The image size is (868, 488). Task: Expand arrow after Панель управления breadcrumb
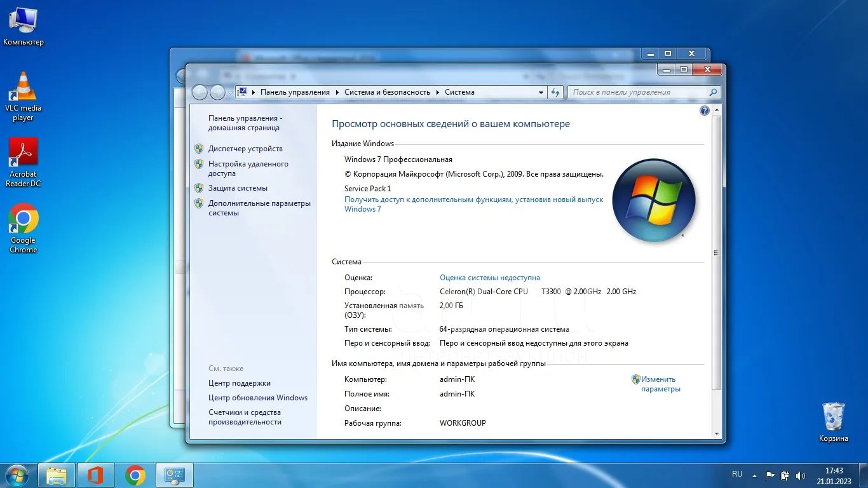click(337, 92)
